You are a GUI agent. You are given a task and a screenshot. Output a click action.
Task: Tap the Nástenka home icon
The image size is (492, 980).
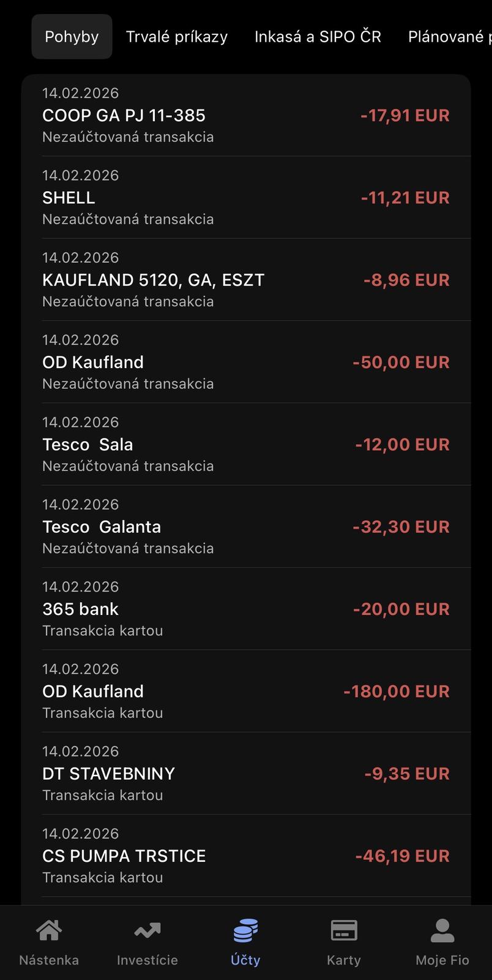point(49,931)
